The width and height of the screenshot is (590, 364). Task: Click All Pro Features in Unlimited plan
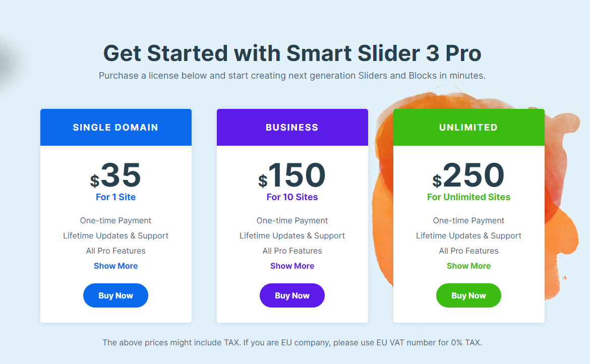pos(468,251)
